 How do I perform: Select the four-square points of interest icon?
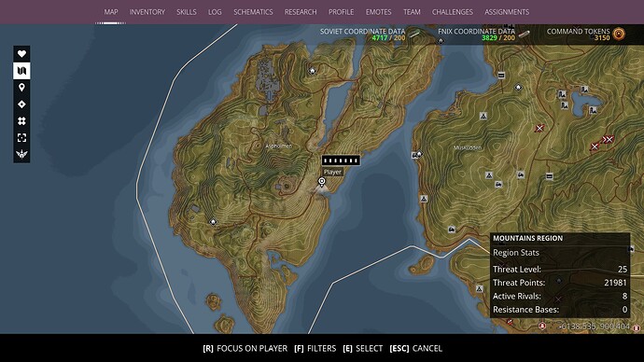[x=21, y=121]
